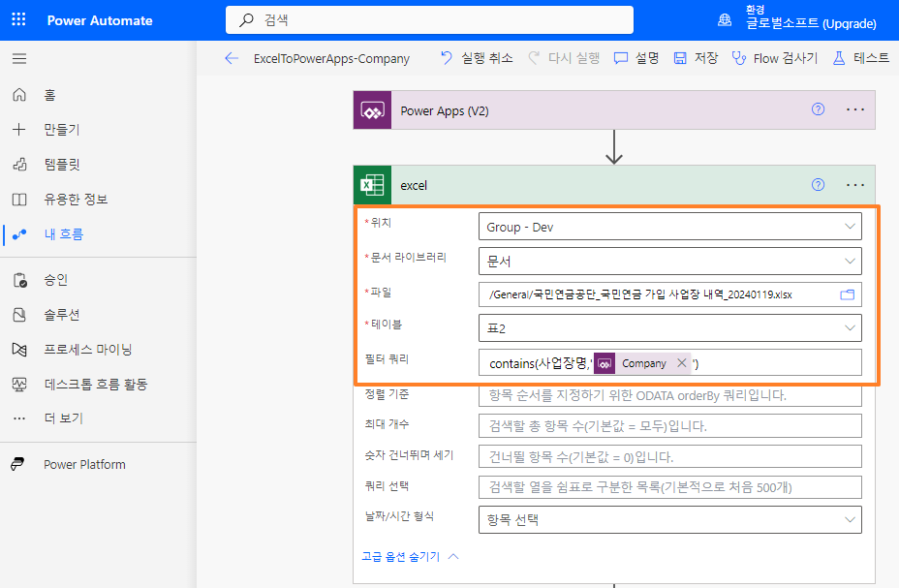Remove the Company dynamic content token
Viewport: 899px width, 588px height.
[682, 362]
